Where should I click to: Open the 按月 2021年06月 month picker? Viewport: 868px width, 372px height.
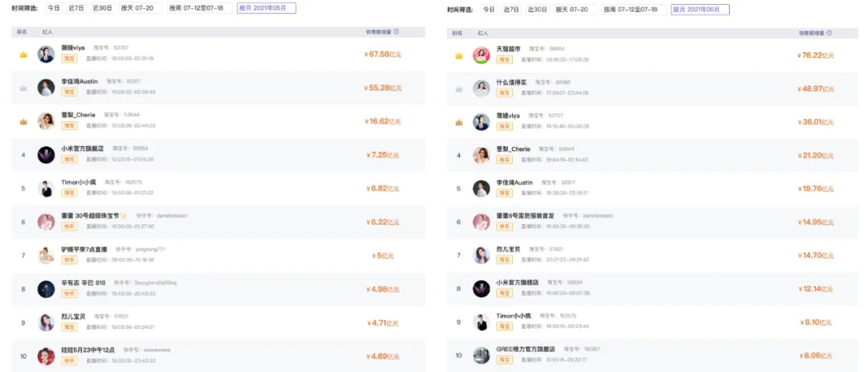coord(700,10)
